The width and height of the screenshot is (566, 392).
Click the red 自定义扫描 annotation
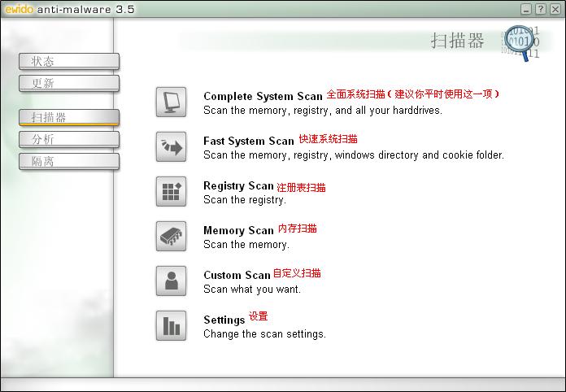point(297,273)
